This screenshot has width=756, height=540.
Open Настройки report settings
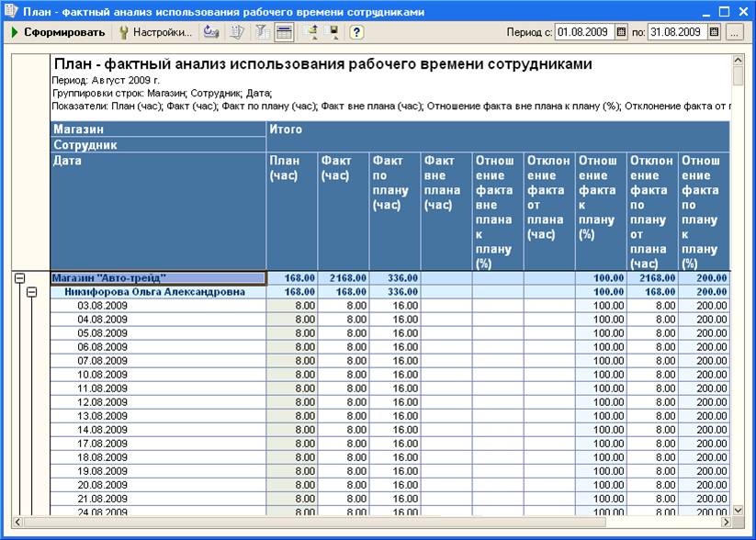coord(155,32)
